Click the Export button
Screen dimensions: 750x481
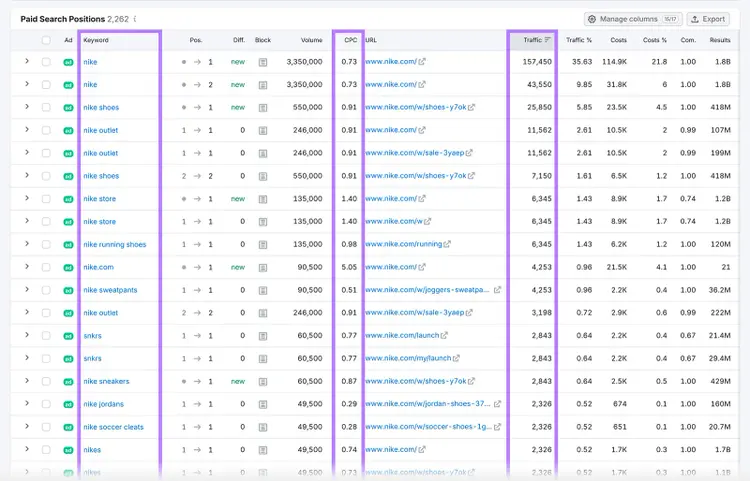(708, 19)
